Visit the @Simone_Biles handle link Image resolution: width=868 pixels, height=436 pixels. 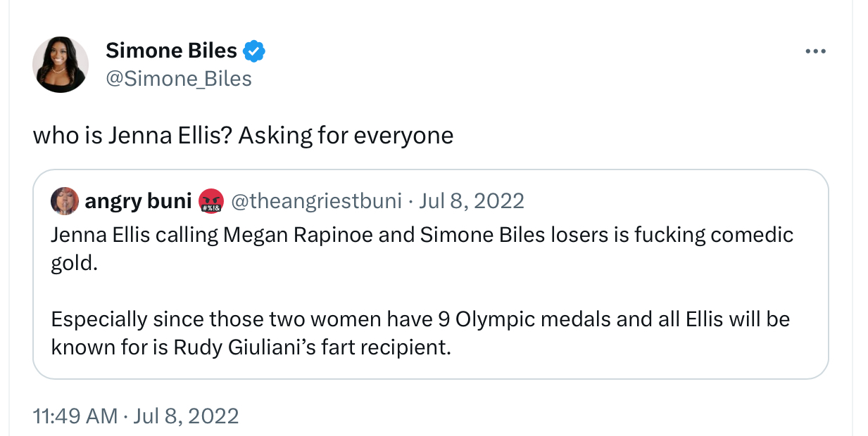click(178, 78)
